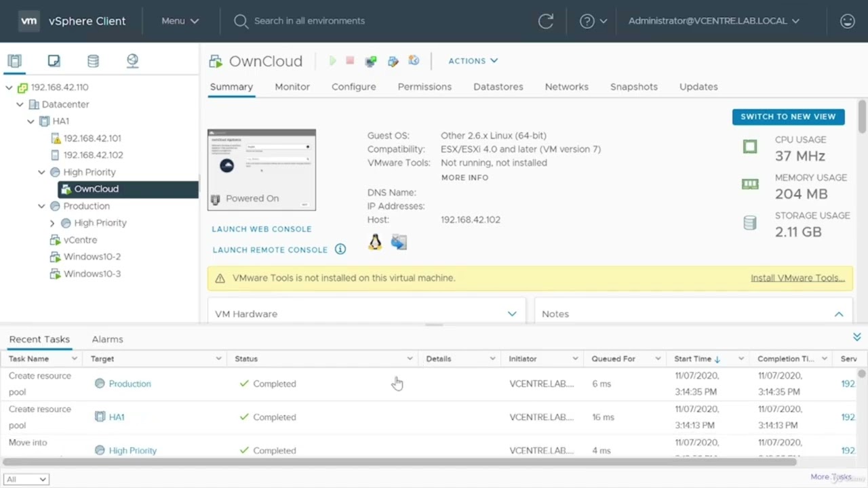Click the CPU usage icon
The height and width of the screenshot is (488, 868).
tap(749, 147)
